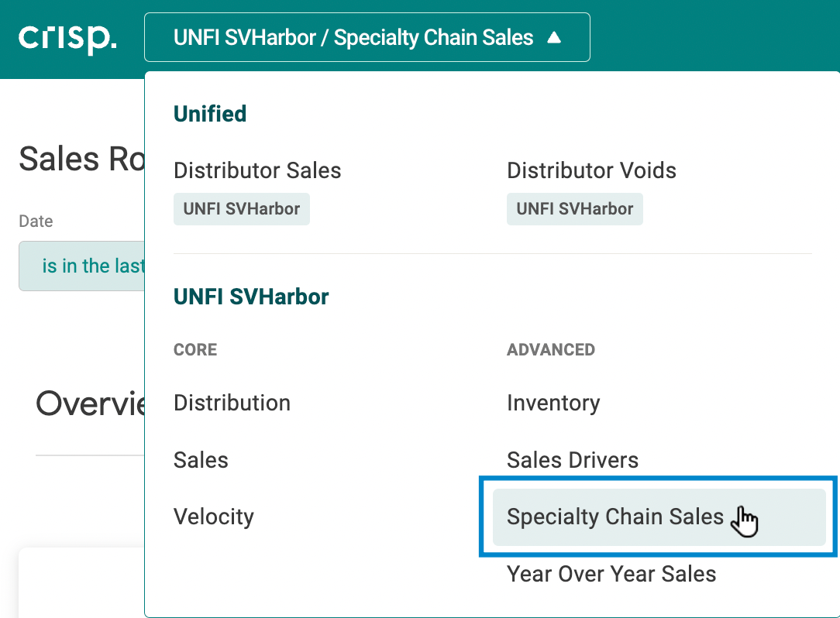Click the Crisp logo
Image resolution: width=840 pixels, height=618 pixels.
click(67, 37)
